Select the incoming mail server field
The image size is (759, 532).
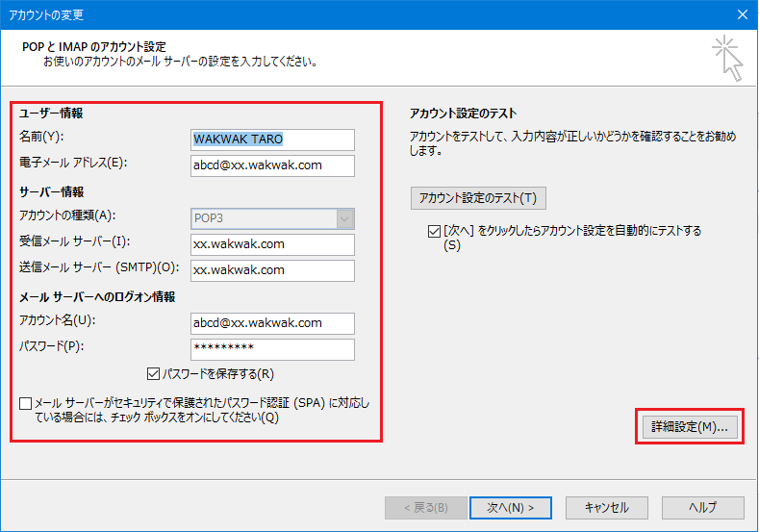[272, 244]
